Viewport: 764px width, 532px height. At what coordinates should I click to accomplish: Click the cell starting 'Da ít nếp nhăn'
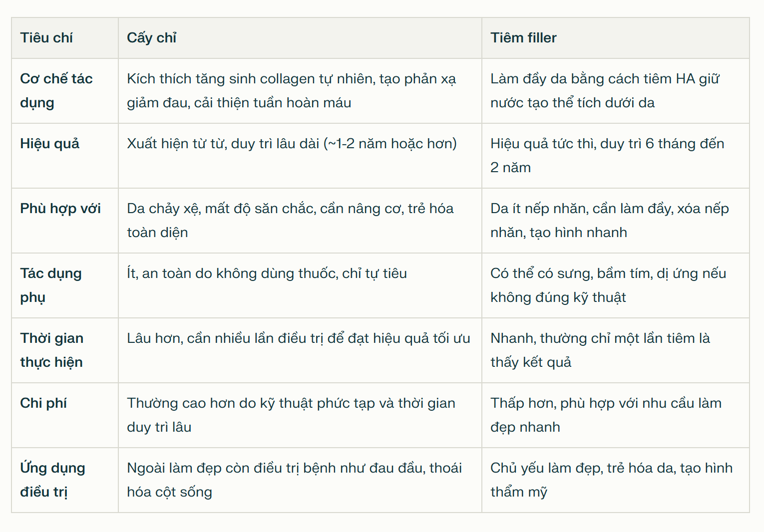coord(609,220)
